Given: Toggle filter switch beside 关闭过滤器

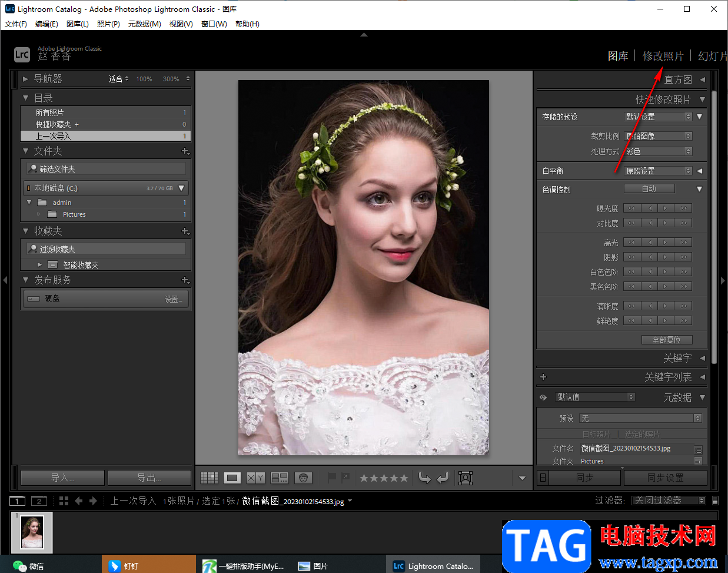Looking at the screenshot, I should point(715,501).
